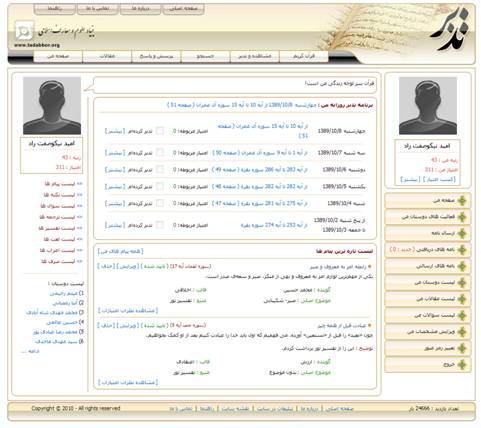Click the foundation logo icon above www.tadabbor.org

click(x=24, y=31)
